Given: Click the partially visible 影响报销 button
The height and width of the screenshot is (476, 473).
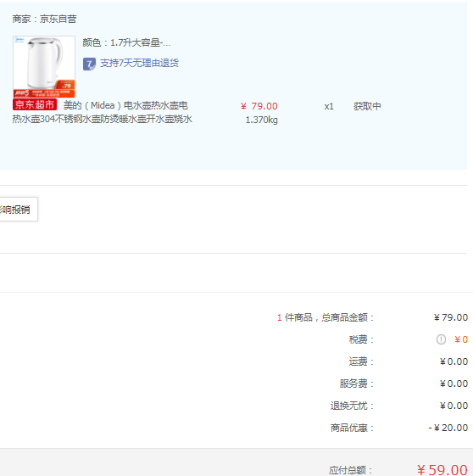Looking at the screenshot, I should [x=18, y=210].
